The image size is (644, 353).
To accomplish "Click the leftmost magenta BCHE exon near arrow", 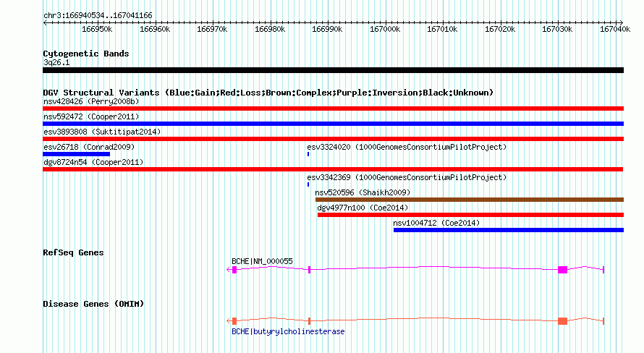I will (234, 270).
